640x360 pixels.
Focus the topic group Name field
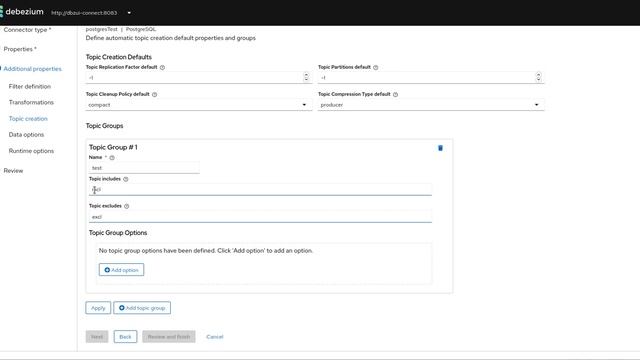[144, 168]
